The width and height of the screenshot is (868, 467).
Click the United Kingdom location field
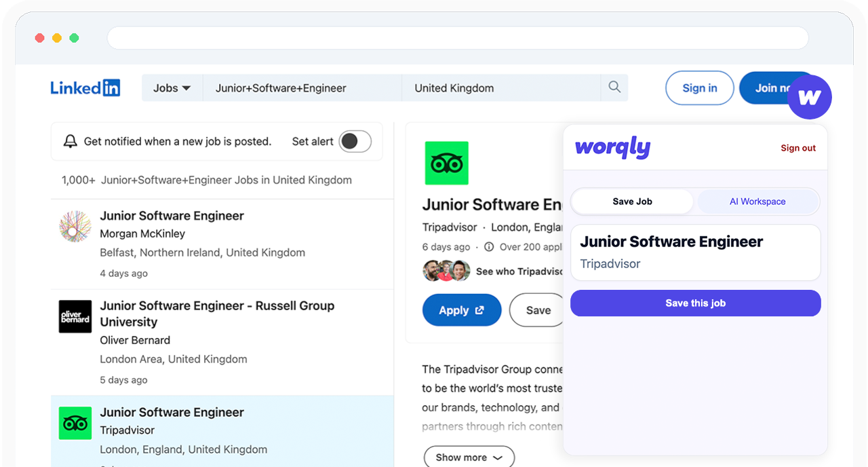[x=501, y=88]
